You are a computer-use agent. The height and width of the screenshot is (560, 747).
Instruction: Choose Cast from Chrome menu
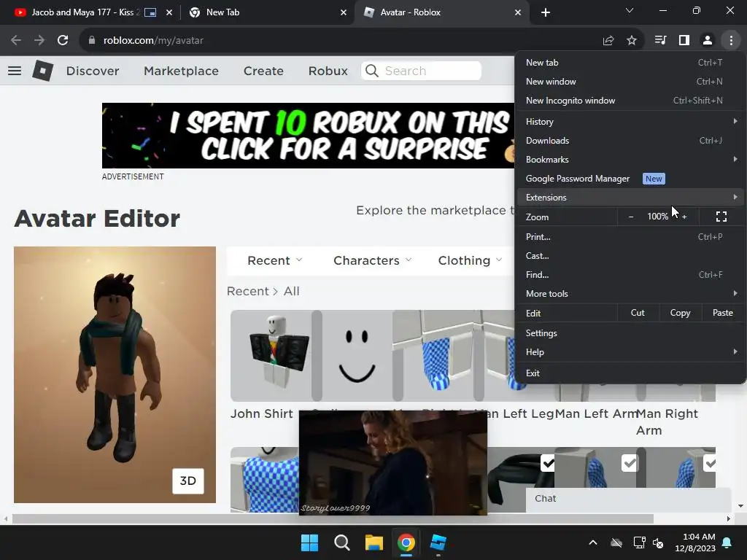(631, 256)
